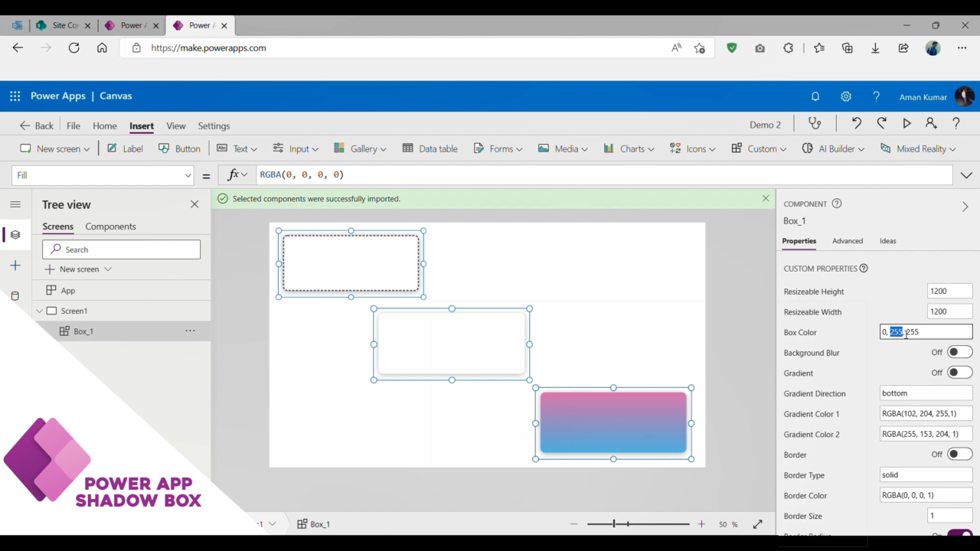Open Tree view layers icon in sidebar
This screenshot has height=551, width=980.
[x=15, y=235]
